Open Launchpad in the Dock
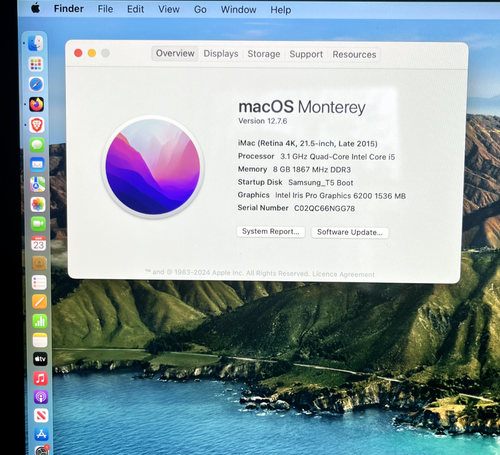The height and width of the screenshot is (455, 500). click(x=36, y=64)
